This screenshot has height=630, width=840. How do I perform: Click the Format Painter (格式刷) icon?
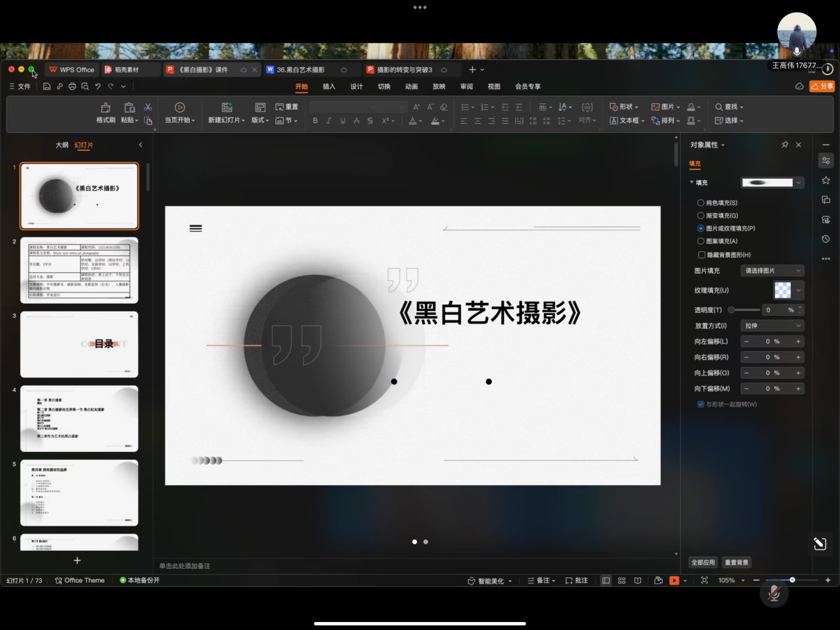click(x=106, y=108)
